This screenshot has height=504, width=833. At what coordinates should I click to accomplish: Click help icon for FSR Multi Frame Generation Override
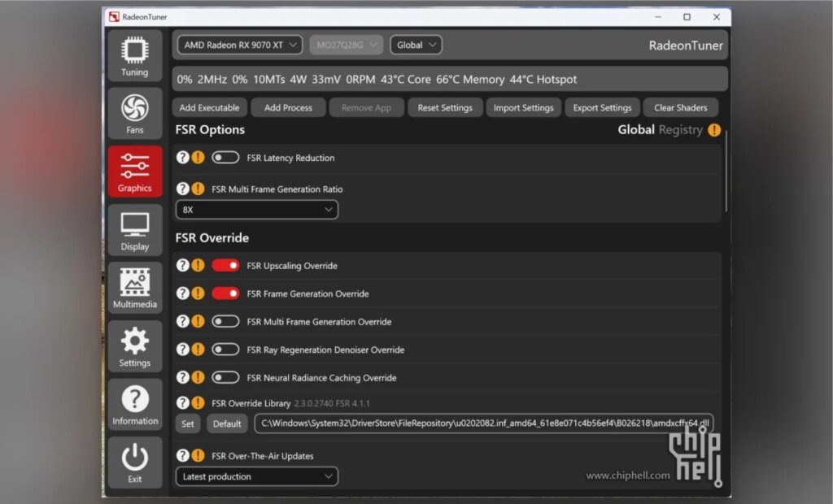(183, 321)
